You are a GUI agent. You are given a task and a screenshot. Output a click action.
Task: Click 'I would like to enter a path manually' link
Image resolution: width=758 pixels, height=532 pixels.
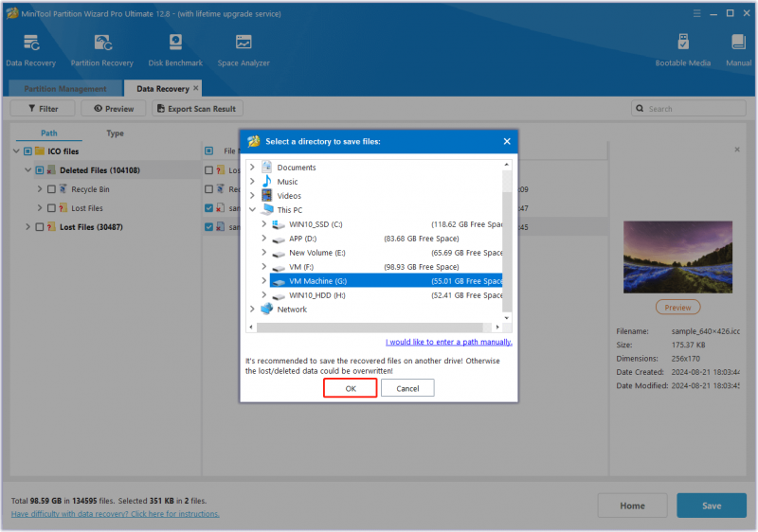coord(448,342)
